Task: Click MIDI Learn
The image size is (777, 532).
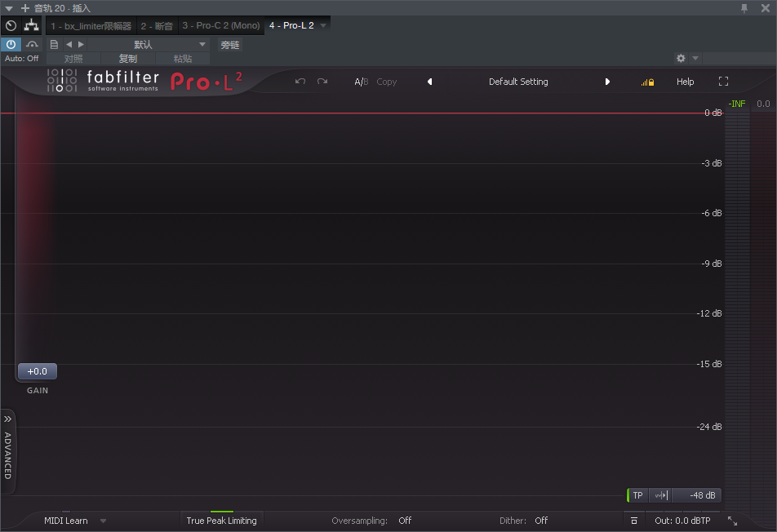Action: click(x=66, y=521)
